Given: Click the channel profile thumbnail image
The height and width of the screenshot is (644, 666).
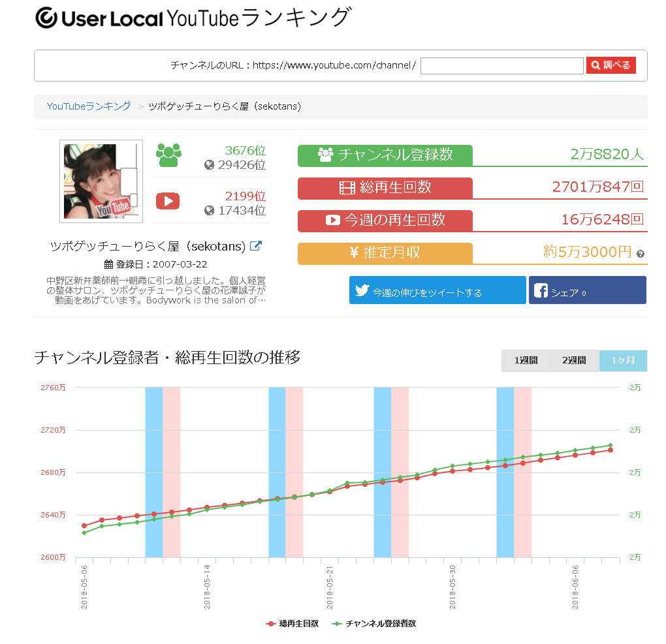Looking at the screenshot, I should 101,181.
